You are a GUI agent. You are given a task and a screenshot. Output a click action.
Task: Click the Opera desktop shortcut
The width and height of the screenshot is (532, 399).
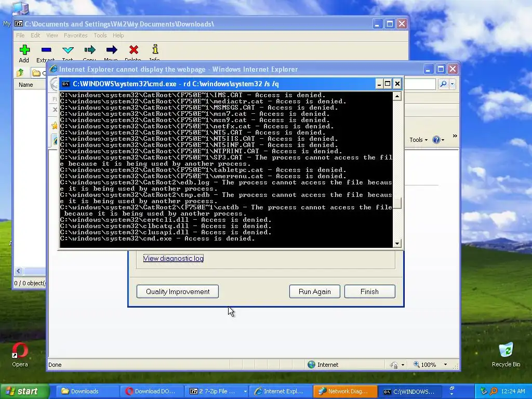pos(20,355)
